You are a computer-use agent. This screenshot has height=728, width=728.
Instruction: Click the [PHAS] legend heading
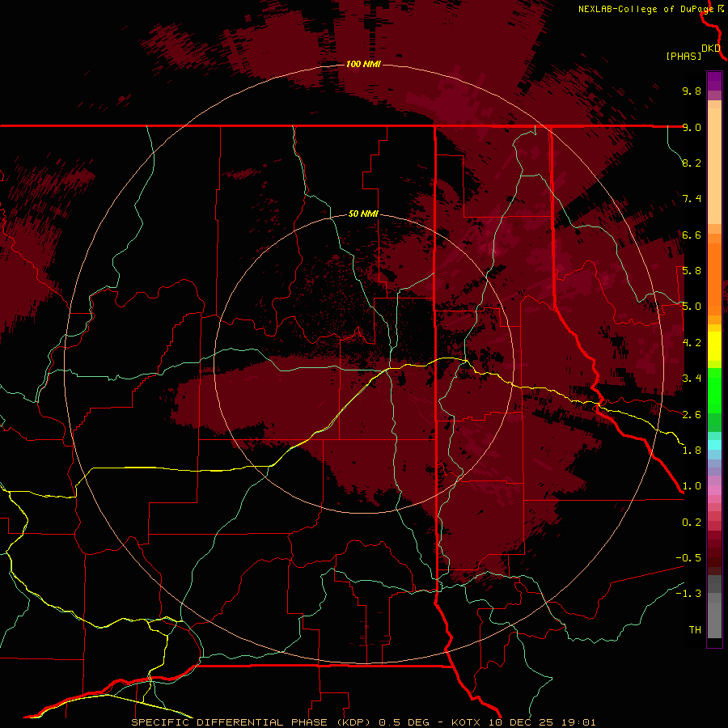(x=684, y=56)
